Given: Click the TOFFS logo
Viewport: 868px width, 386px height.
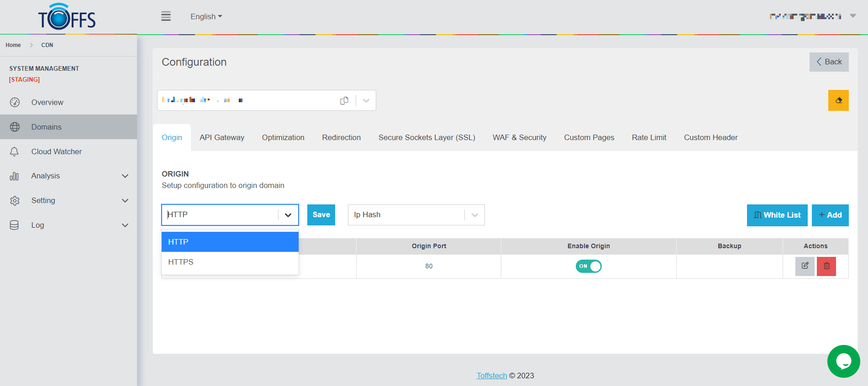Looking at the screenshot, I should tap(67, 17).
